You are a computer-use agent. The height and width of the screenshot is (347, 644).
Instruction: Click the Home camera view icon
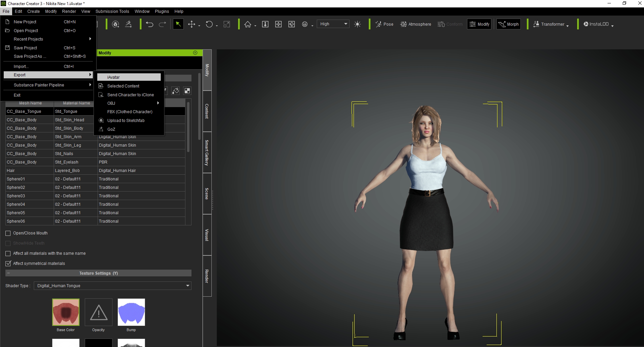[x=248, y=24]
